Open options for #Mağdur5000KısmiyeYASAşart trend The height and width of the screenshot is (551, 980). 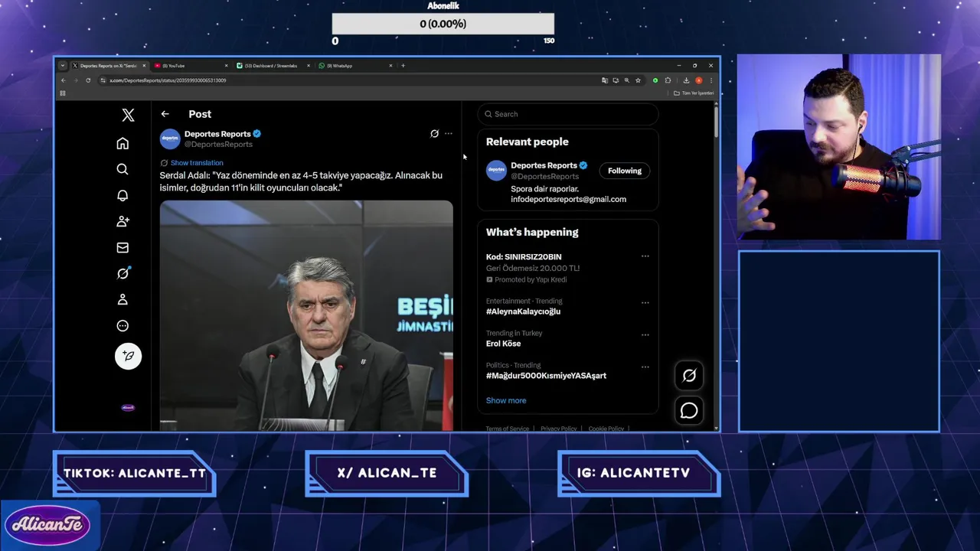(645, 367)
